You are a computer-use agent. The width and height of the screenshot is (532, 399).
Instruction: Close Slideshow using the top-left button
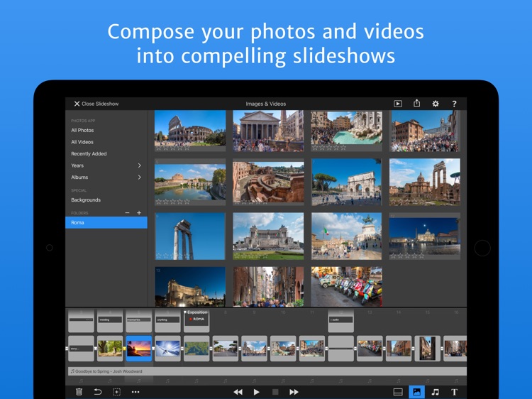[96, 104]
